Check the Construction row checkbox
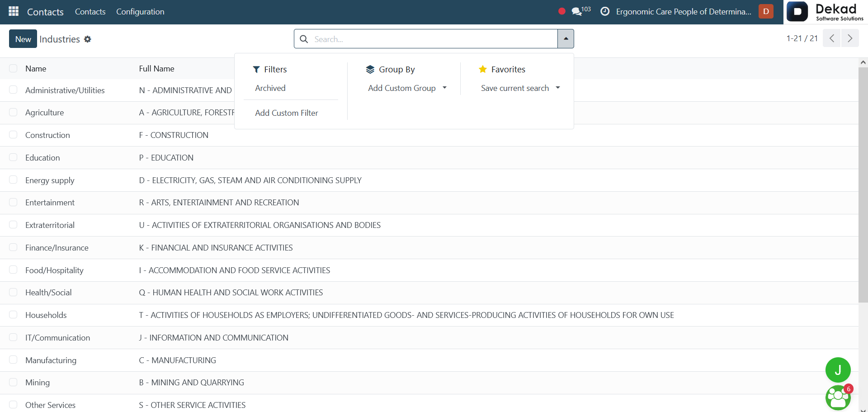Screen dimensions: 868x412 coord(13,135)
